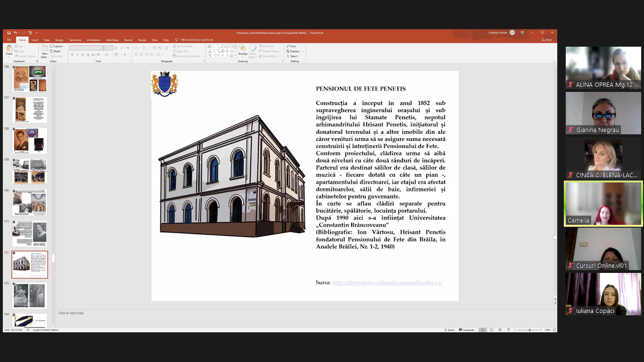Image resolution: width=644 pixels, height=362 pixels.
Task: Open the Comments pane from status bar
Action: [x=466, y=330]
